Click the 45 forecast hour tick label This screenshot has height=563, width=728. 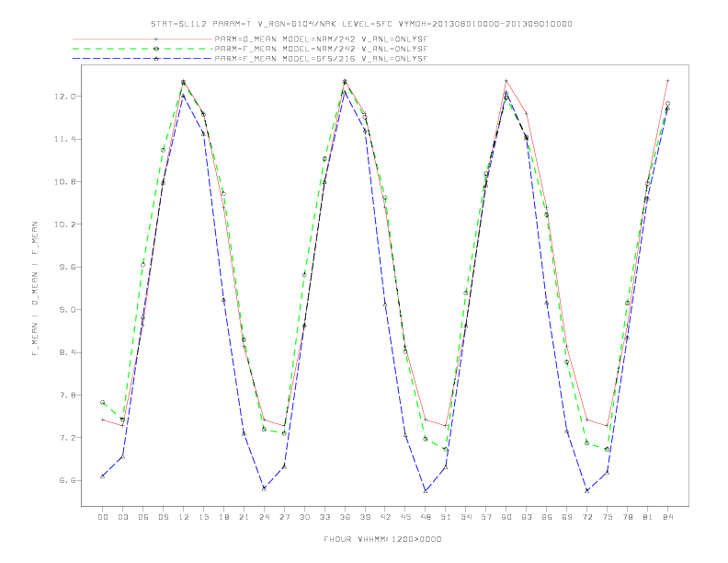405,517
